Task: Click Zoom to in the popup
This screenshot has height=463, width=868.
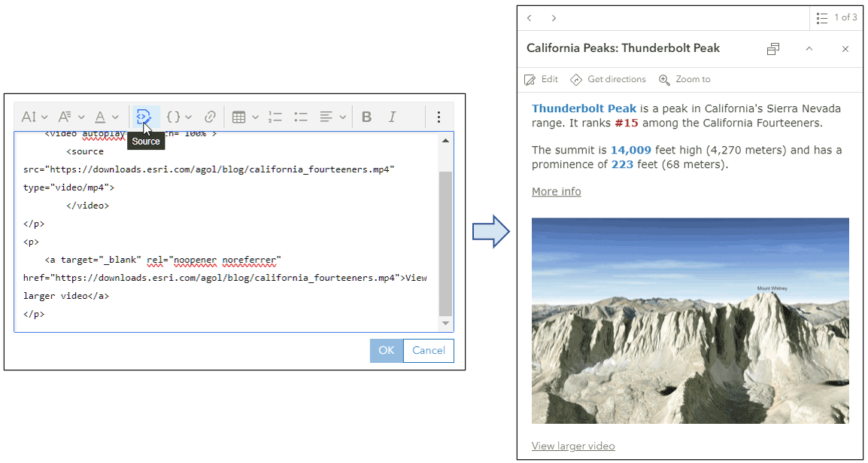Action: pos(684,79)
